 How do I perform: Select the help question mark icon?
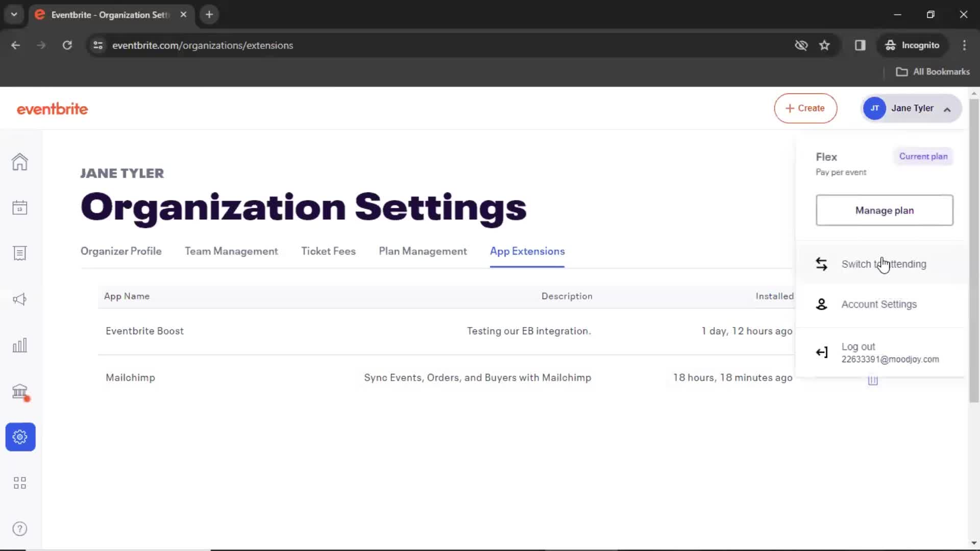(19, 529)
